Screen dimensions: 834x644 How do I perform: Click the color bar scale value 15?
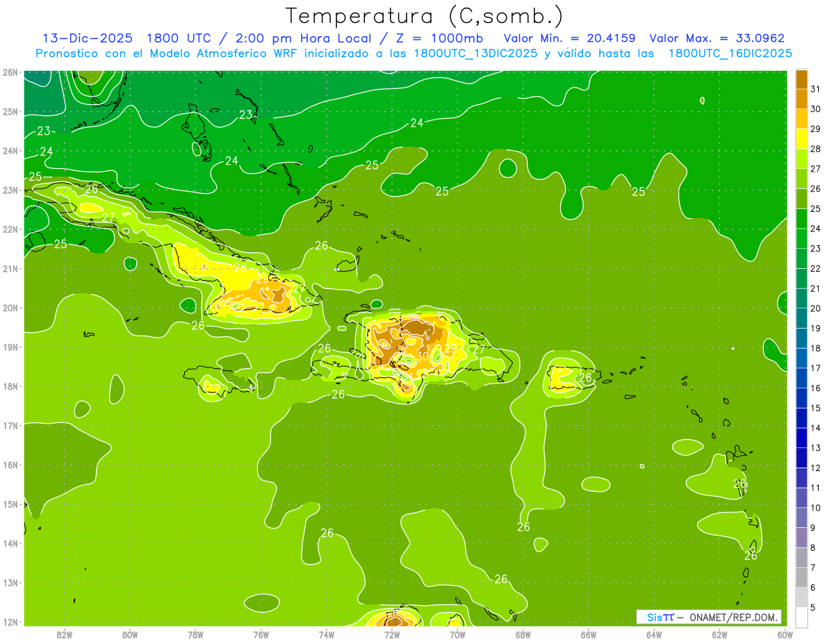[815, 408]
